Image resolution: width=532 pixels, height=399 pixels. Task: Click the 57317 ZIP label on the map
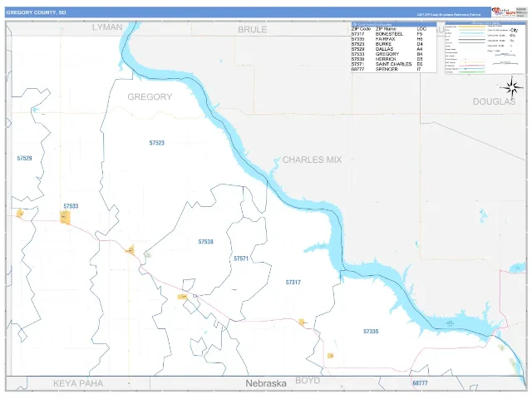[x=293, y=282]
